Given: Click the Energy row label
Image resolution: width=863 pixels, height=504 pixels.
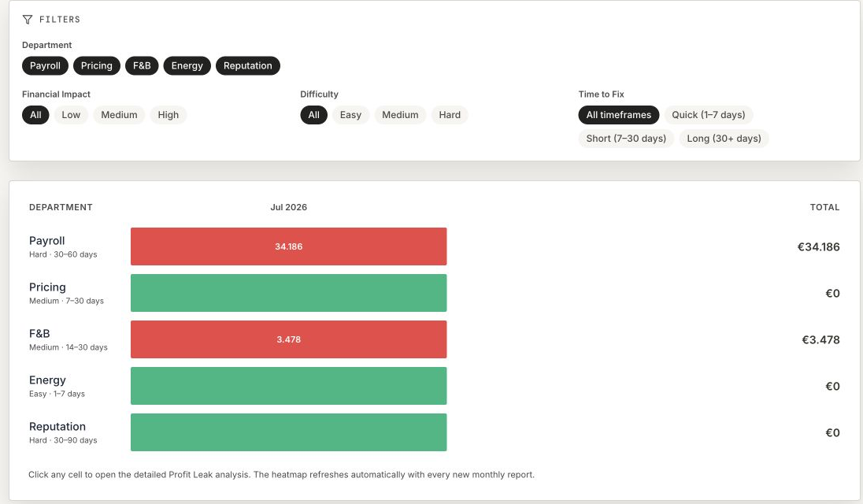Looking at the screenshot, I should 47,380.
